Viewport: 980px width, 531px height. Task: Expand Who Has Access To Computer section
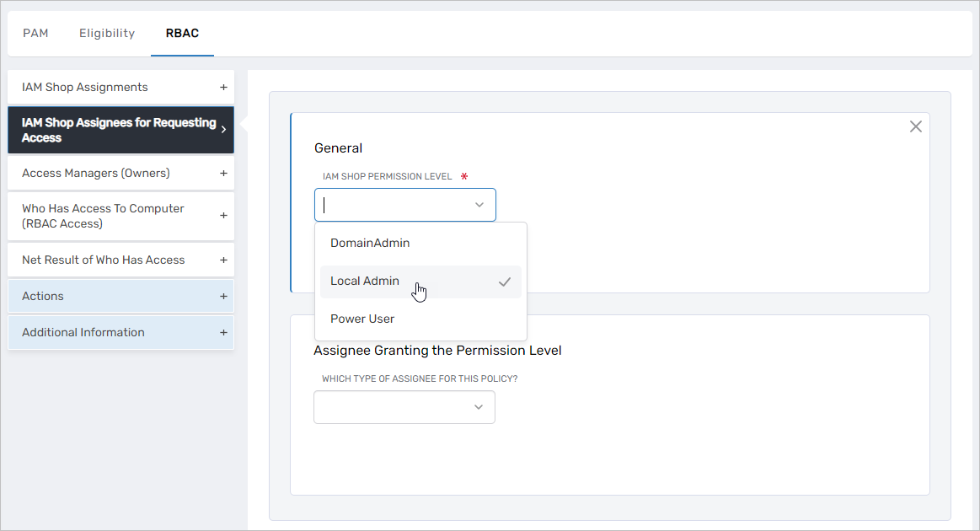223,216
